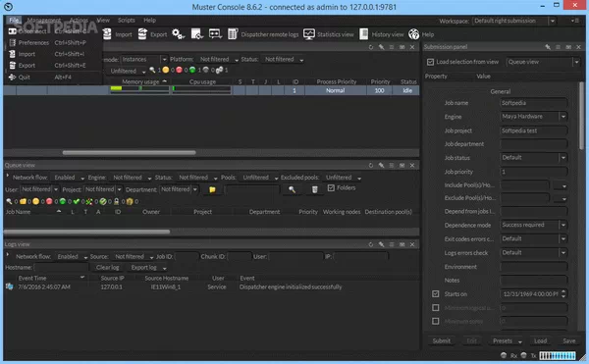Viewport: 589px width, 364px height.
Task: Click the Tx indicator icon in status bar
Action: tap(523, 355)
